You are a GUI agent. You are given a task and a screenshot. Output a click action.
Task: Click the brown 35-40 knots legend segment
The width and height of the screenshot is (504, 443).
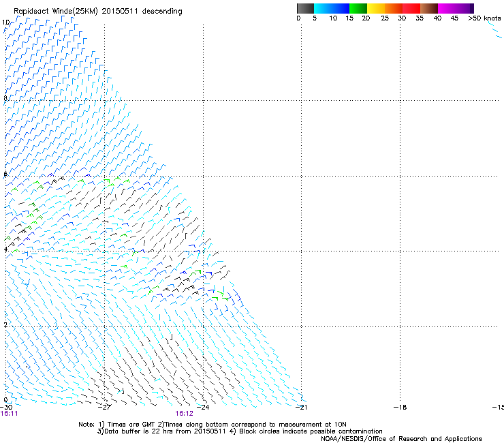pyautogui.click(x=429, y=8)
